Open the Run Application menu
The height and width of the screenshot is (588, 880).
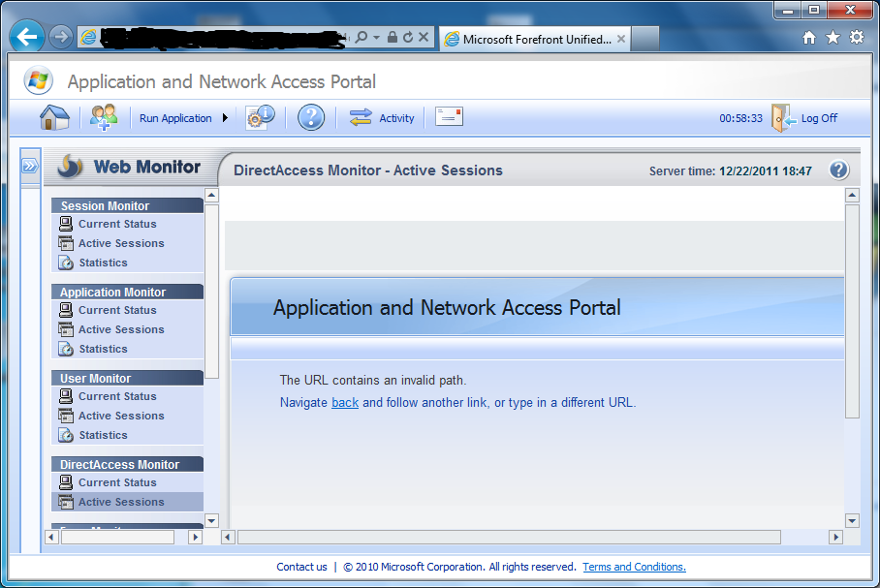tap(175, 118)
